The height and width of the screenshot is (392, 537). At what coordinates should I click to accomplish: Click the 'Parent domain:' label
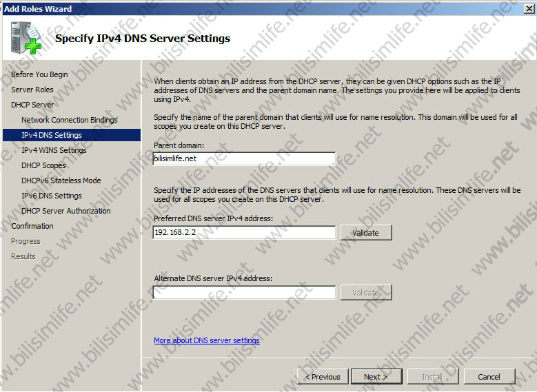tap(179, 145)
